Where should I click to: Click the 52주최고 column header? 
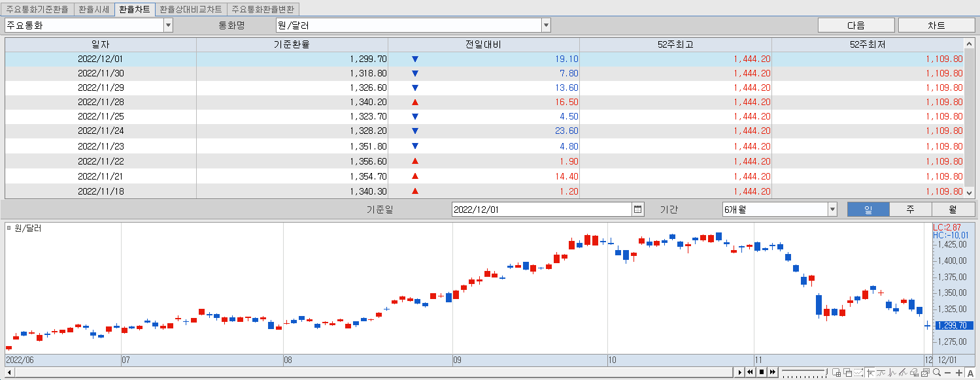[675, 44]
